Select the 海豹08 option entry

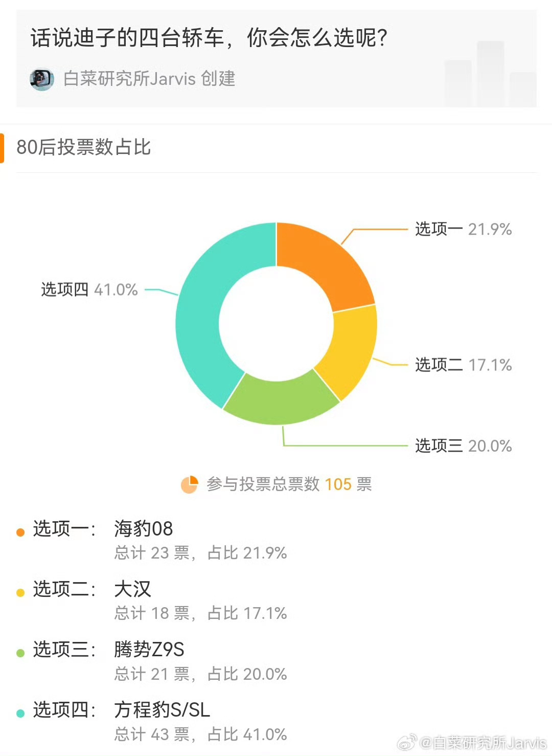[144, 528]
